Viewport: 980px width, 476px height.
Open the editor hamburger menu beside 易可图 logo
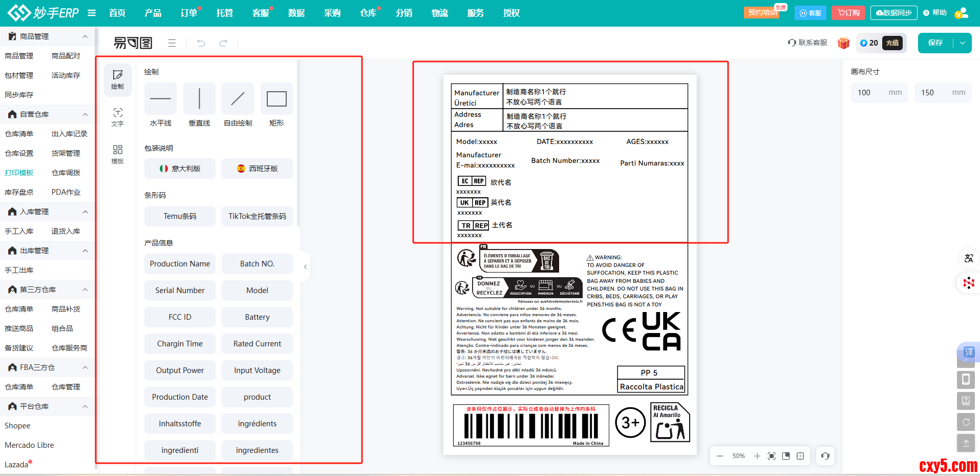[172, 43]
